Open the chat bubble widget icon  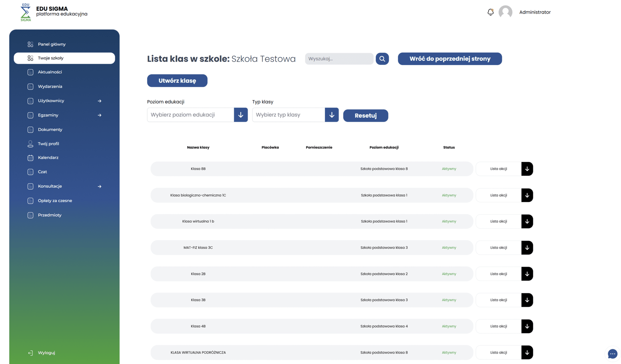coord(612,354)
